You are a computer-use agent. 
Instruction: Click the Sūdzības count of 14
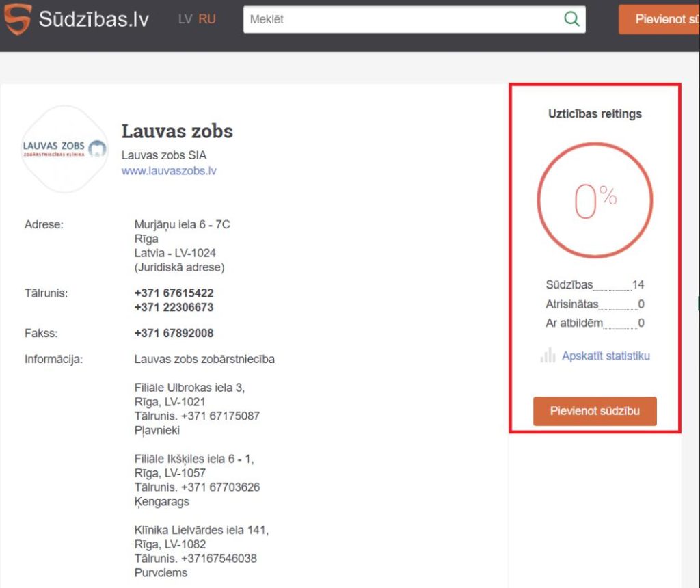pos(638,285)
